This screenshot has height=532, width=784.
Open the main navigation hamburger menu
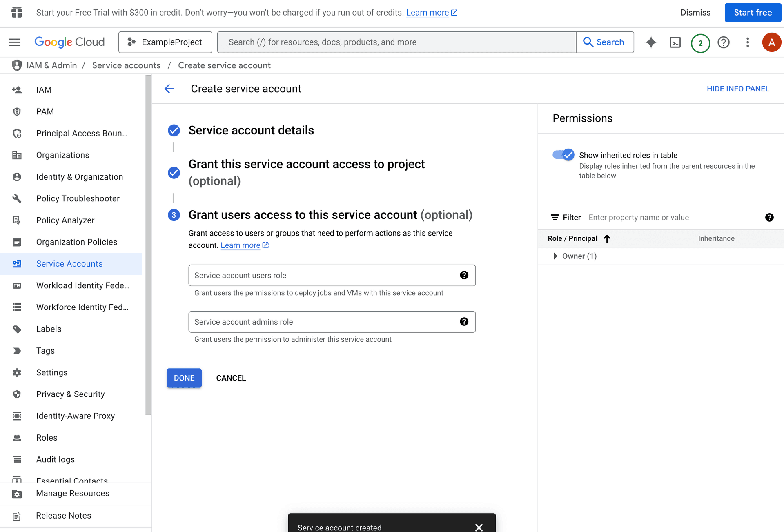pyautogui.click(x=15, y=42)
